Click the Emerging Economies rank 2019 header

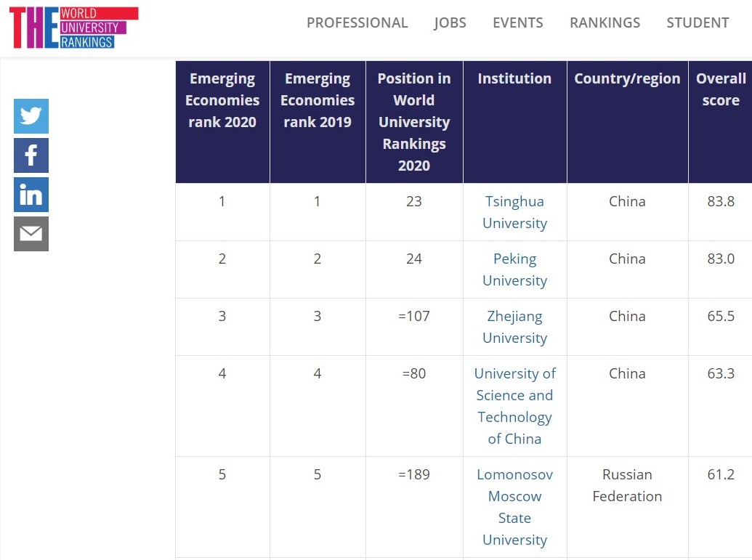coord(318,100)
